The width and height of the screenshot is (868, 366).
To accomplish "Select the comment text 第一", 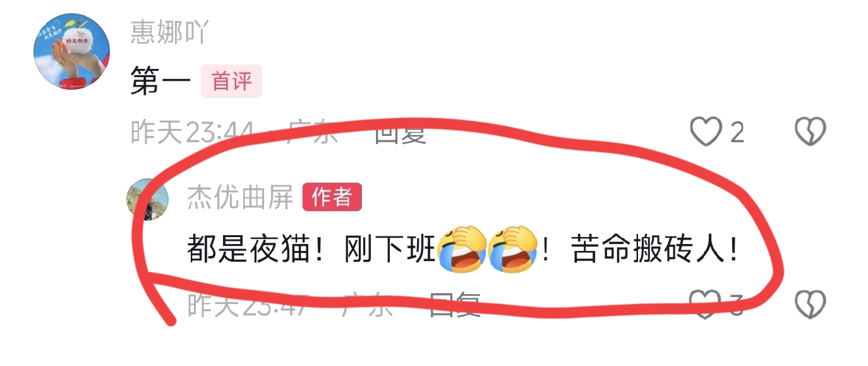I will coord(160,82).
